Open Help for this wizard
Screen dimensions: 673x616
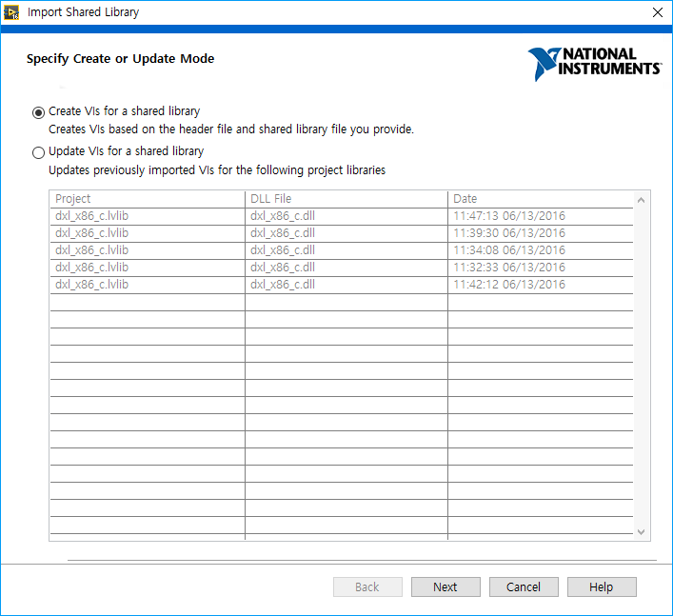point(602,586)
